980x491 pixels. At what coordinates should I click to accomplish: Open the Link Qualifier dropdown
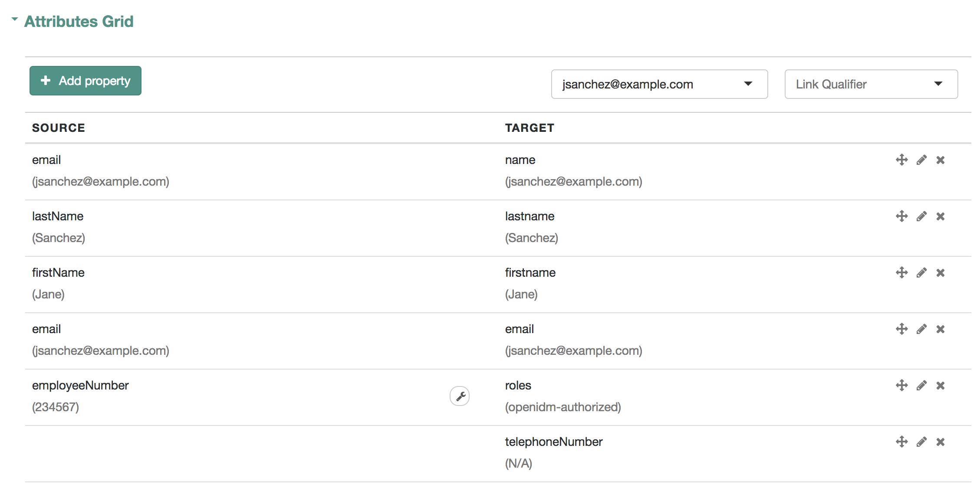tap(871, 84)
